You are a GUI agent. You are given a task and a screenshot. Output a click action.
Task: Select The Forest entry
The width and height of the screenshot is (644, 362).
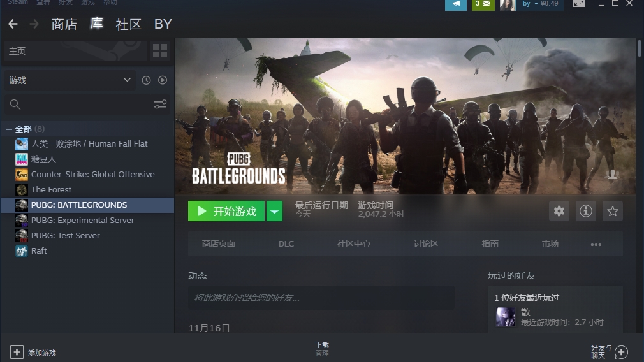[x=87, y=190]
